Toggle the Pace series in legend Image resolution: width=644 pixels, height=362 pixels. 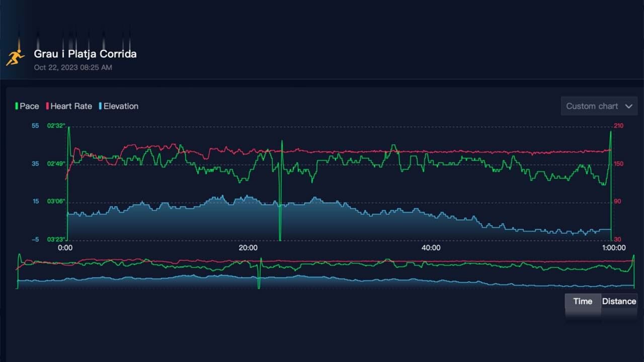point(27,106)
